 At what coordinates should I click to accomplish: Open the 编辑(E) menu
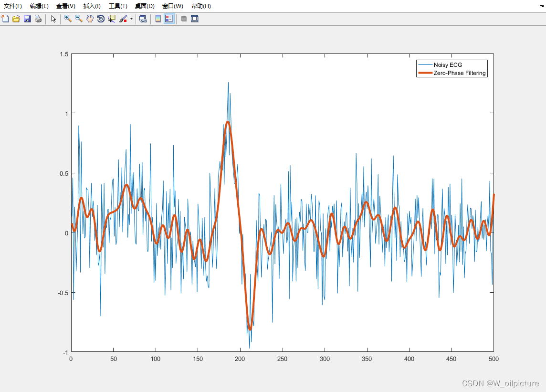point(39,6)
